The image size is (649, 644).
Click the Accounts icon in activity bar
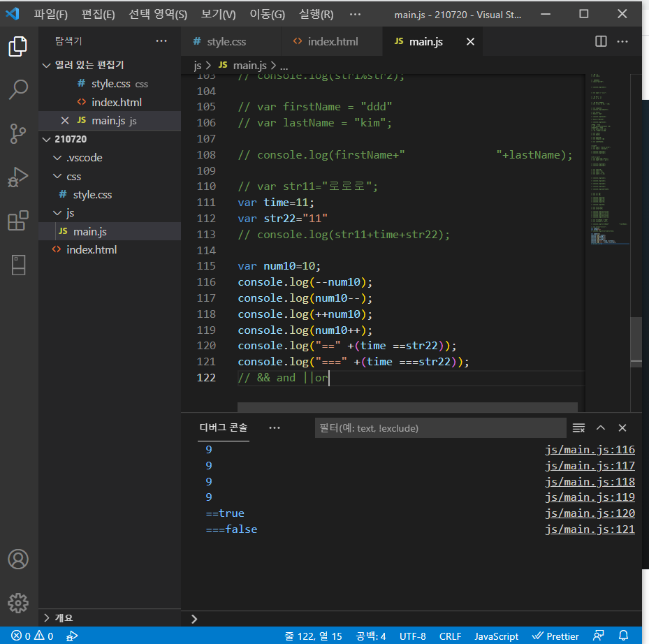tap(18, 559)
